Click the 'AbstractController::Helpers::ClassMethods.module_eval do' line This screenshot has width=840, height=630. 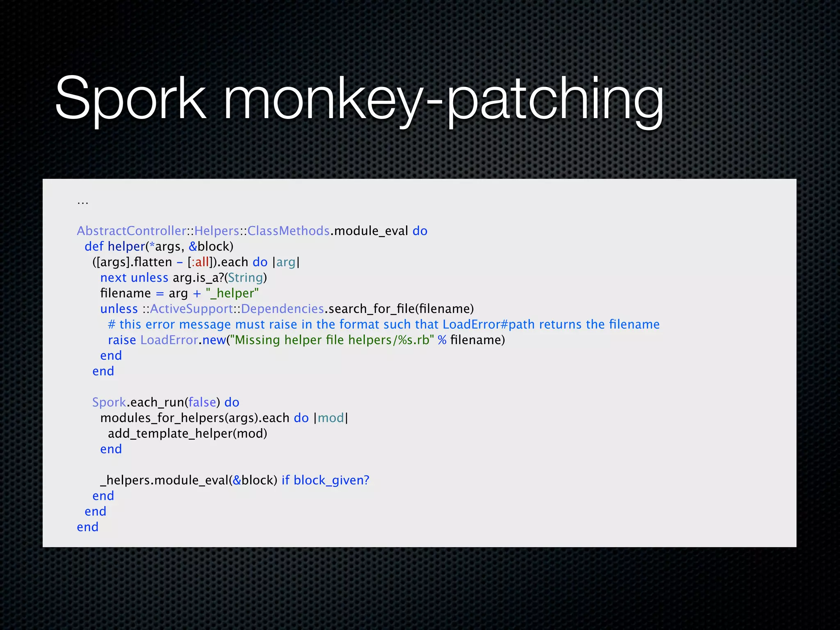[x=252, y=231]
